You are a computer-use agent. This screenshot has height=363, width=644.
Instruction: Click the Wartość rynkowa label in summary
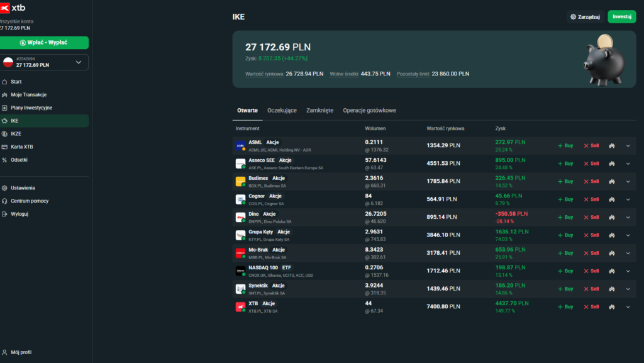[265, 74]
